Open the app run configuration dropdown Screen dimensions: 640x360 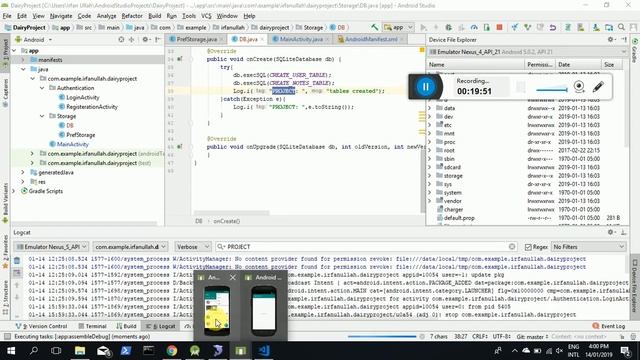click(398, 27)
